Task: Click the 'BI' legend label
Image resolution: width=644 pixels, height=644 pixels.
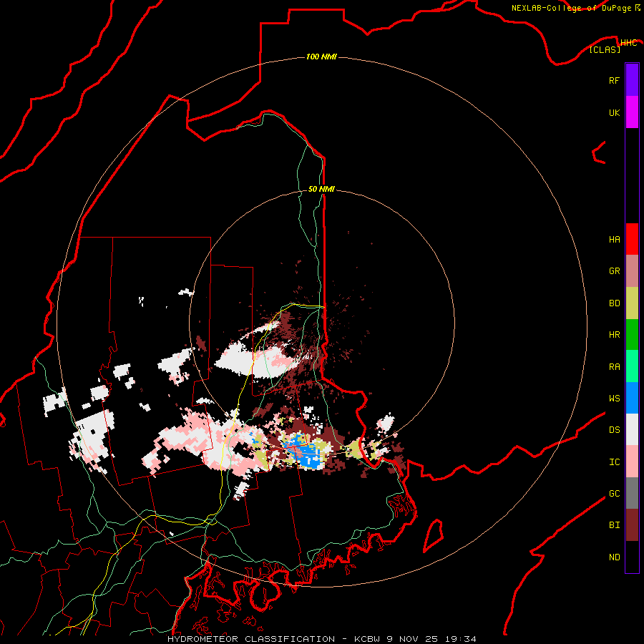Action: tap(614, 525)
